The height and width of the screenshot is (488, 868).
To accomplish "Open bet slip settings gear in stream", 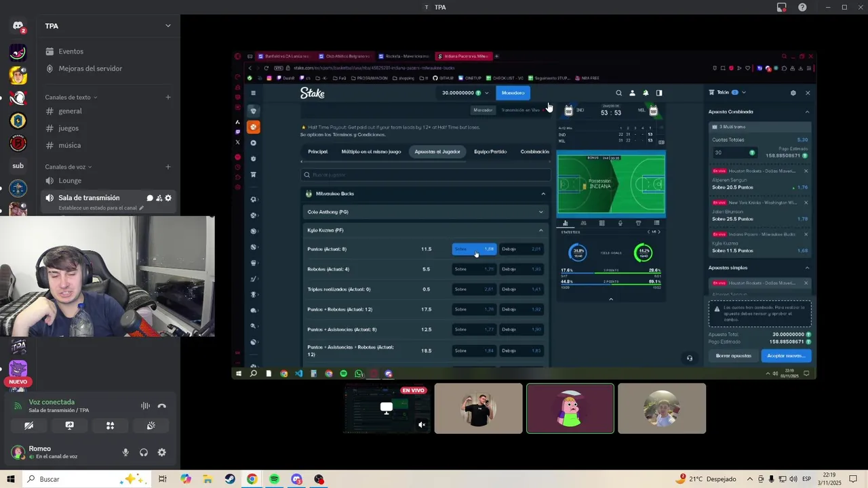I will click(x=793, y=93).
